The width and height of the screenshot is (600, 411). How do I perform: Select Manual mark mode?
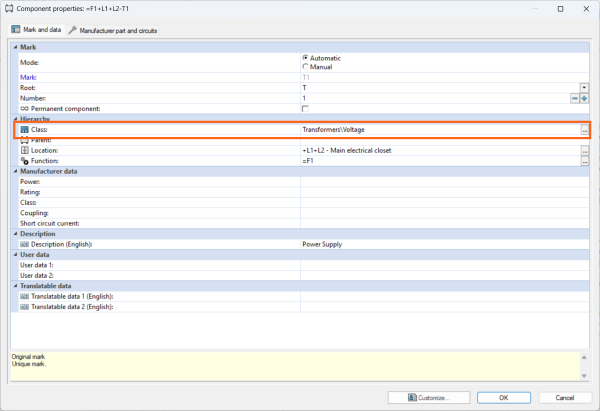[x=305, y=67]
